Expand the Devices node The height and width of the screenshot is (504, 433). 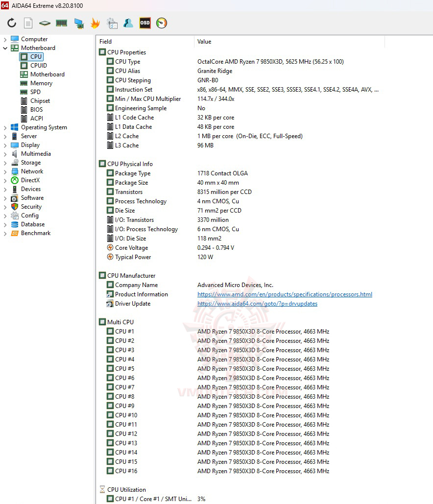pos(5,190)
